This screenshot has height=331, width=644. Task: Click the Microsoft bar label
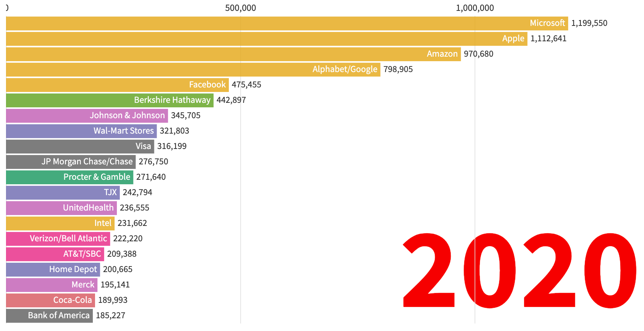pos(547,23)
